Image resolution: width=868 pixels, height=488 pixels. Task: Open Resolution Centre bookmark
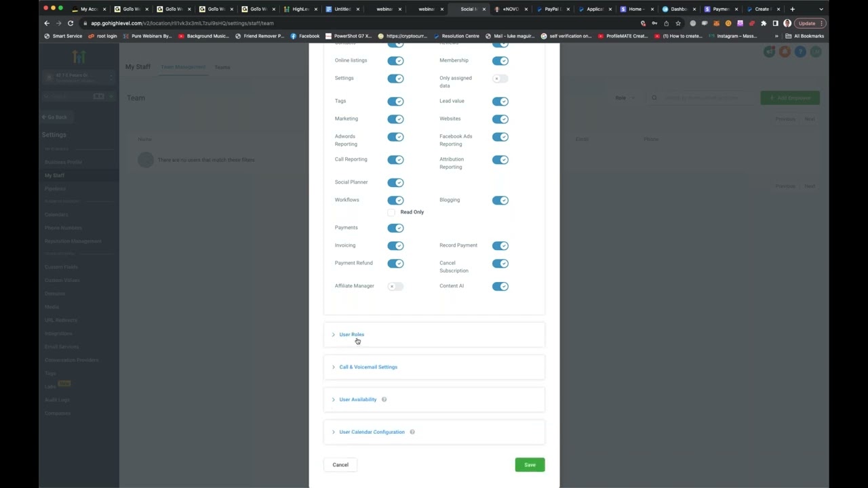pos(456,36)
